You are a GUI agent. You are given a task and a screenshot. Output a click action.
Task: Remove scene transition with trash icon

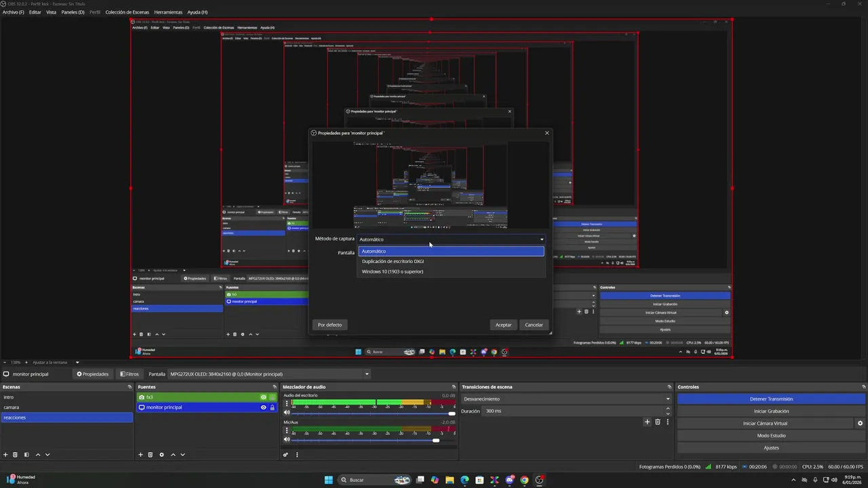point(657,422)
